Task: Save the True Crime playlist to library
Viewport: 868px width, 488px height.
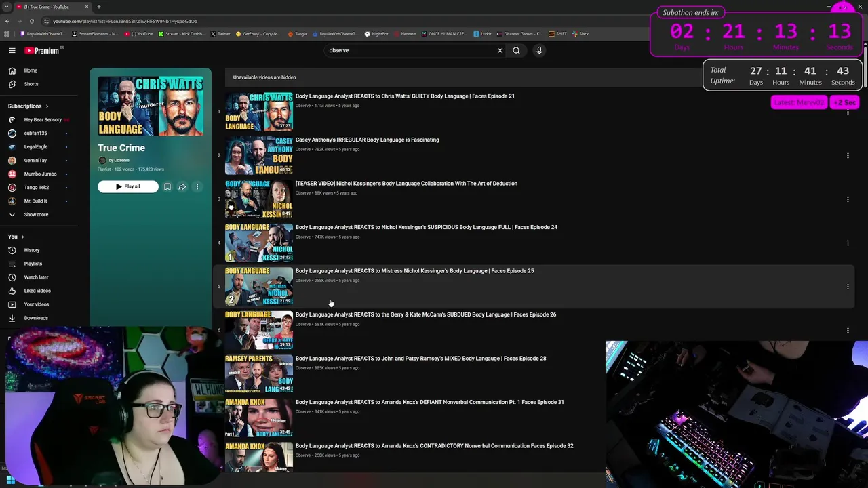Action: coord(167,186)
